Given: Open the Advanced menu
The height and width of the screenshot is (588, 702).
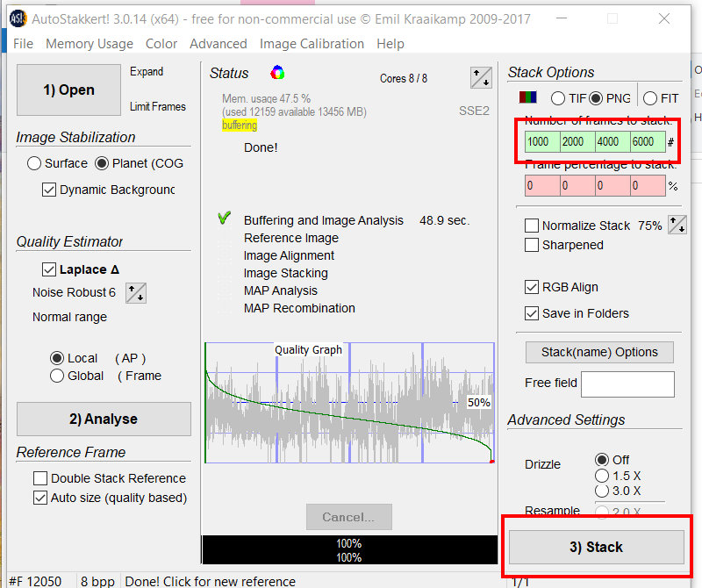Looking at the screenshot, I should coord(218,44).
